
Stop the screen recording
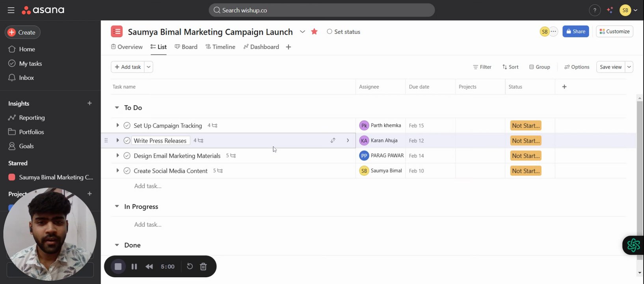click(118, 267)
